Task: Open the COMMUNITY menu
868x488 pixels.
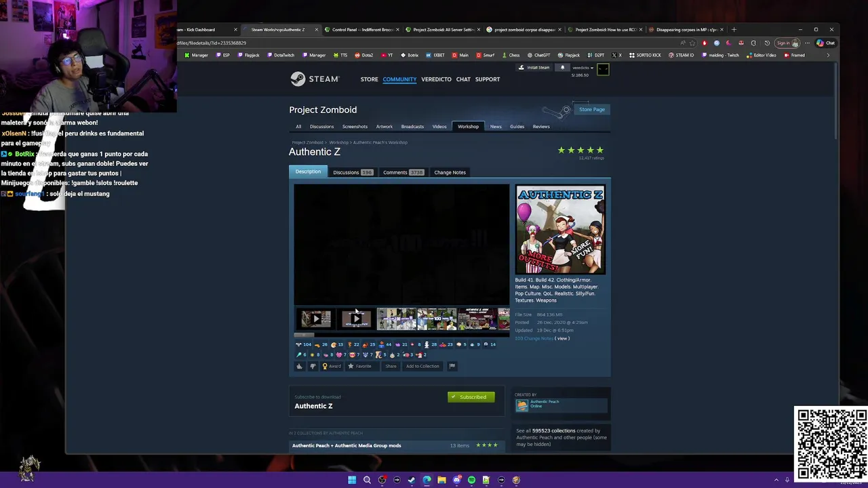Action: click(x=399, y=79)
